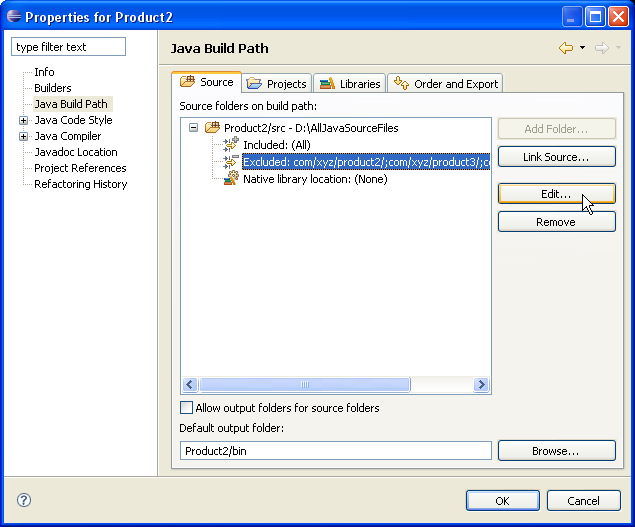The image size is (635, 527).
Task: Click the horizontal scrollbar in source list
Action: pos(304,385)
